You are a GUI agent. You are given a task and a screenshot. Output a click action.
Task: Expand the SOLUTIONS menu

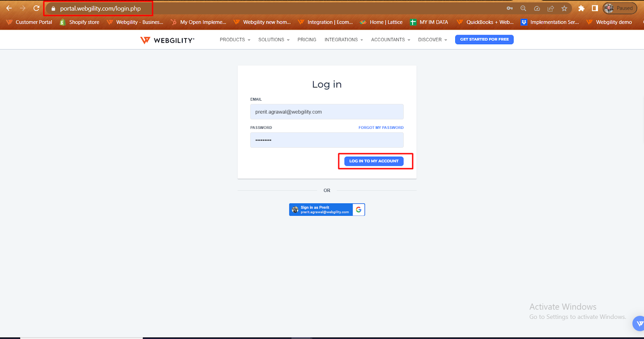coord(274,39)
